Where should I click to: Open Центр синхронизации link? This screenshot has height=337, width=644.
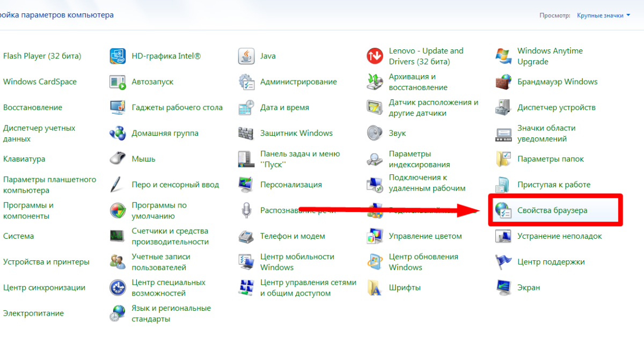point(44,288)
